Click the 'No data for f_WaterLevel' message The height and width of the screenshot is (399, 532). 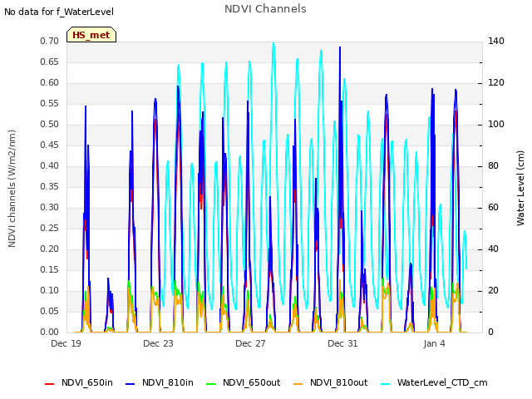(x=59, y=12)
